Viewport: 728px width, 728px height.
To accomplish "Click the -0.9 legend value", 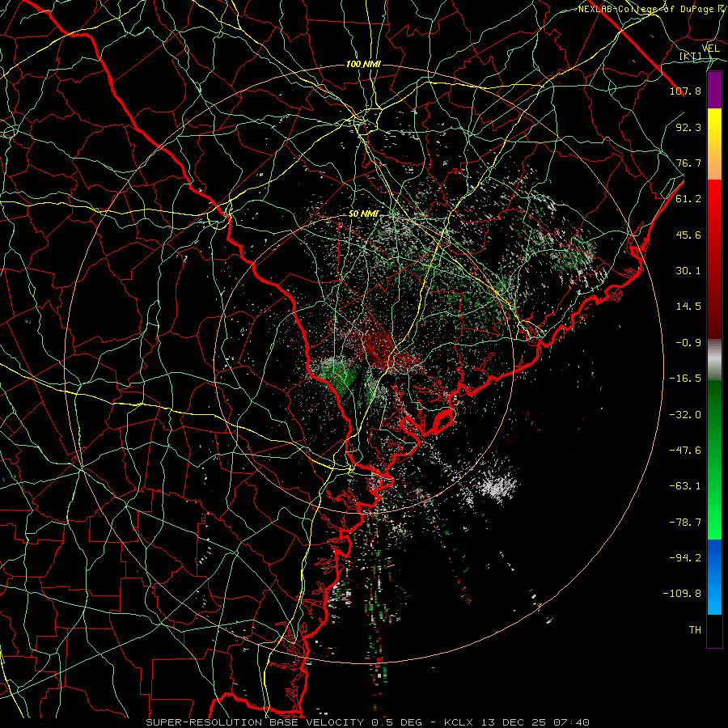I will point(688,343).
